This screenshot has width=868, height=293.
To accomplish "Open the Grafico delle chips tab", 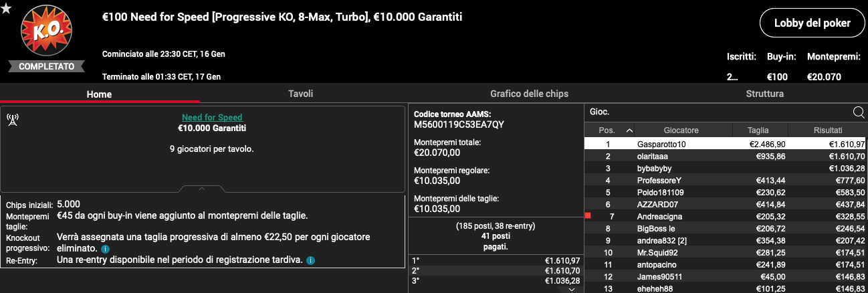I will click(x=529, y=94).
